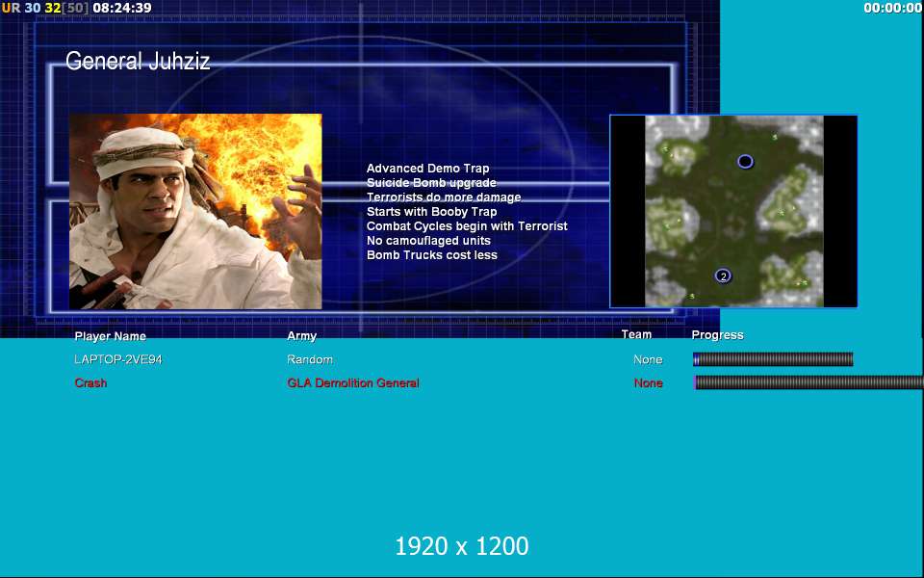The height and width of the screenshot is (578, 924).
Task: Select player name LAPTOP-2VE94
Action: tap(117, 359)
